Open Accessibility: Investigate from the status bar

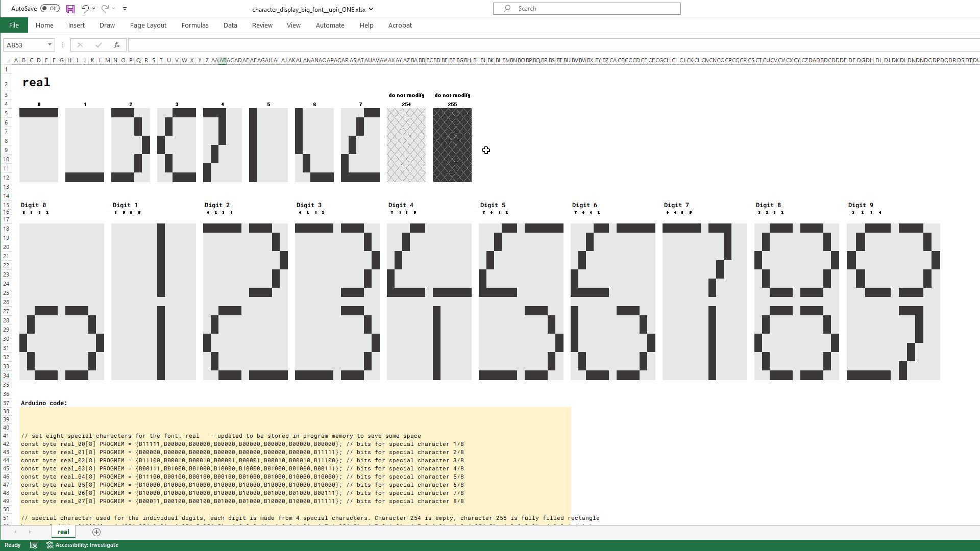click(x=83, y=545)
